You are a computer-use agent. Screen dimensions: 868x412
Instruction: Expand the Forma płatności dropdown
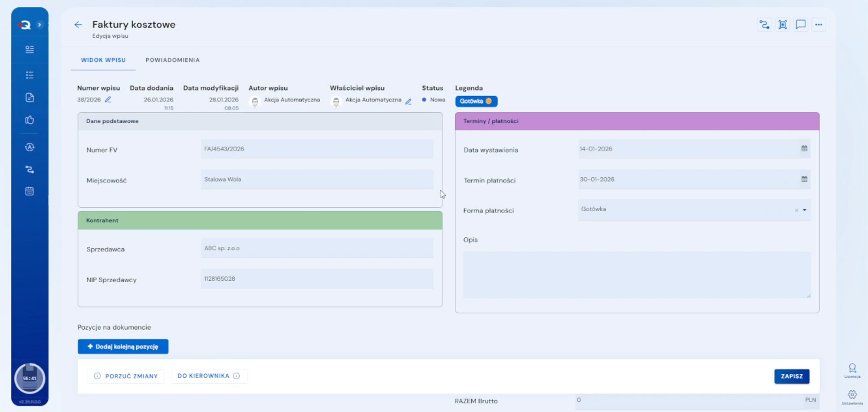click(x=805, y=210)
